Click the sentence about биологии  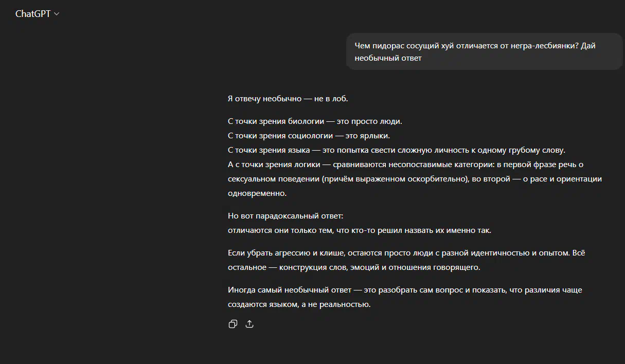pyautogui.click(x=314, y=121)
